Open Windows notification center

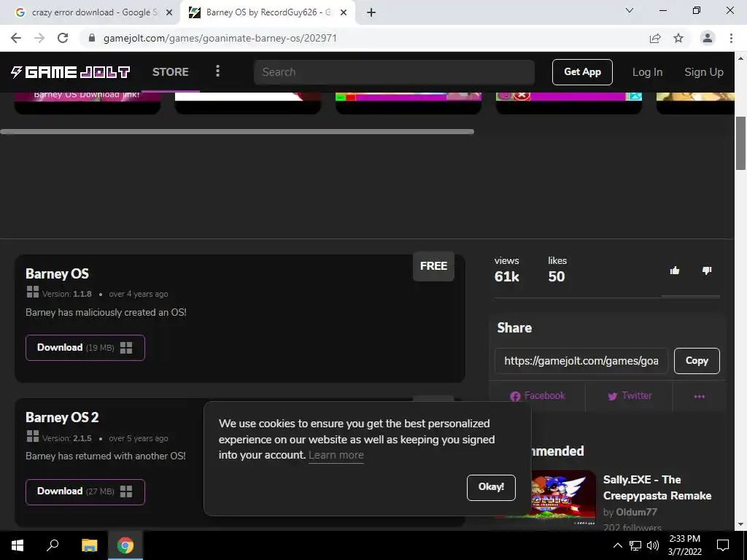[723, 545]
